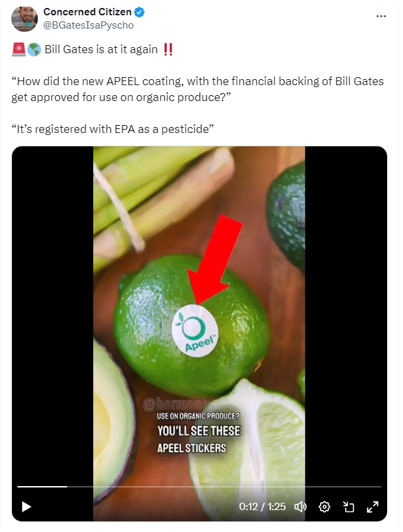Click the Concerned Citizen display name
Image resolution: width=403 pixels, height=532 pixels.
click(x=87, y=12)
